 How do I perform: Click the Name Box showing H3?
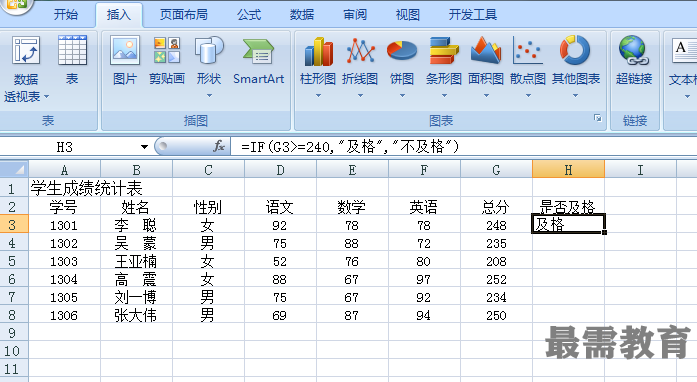click(x=65, y=147)
